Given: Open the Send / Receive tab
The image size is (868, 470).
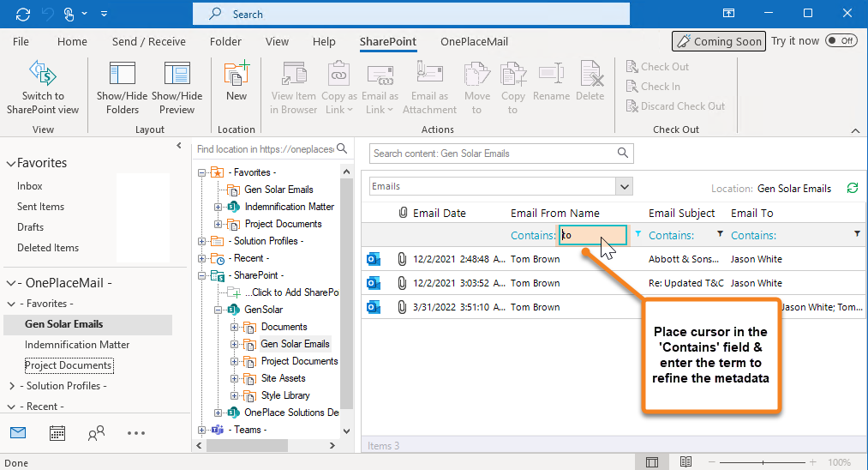Looking at the screenshot, I should 148,41.
